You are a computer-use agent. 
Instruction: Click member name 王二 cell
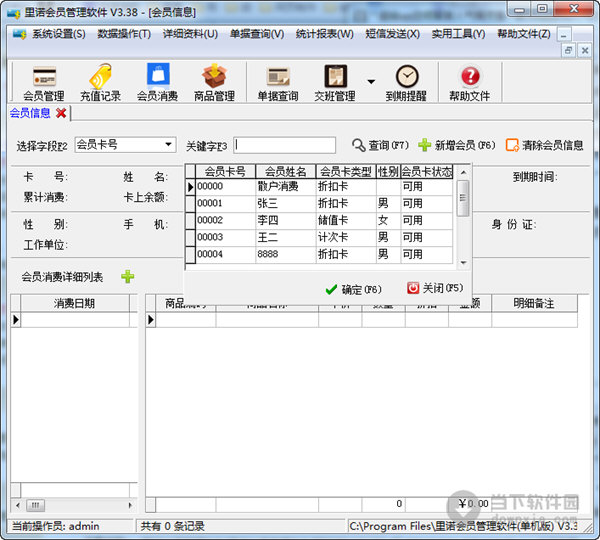tap(285, 237)
